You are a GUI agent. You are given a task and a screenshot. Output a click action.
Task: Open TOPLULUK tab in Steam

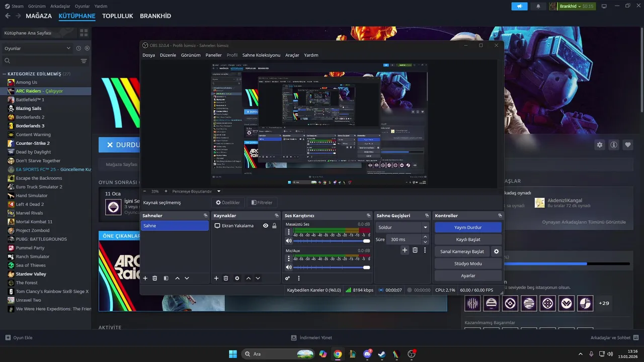117,16
